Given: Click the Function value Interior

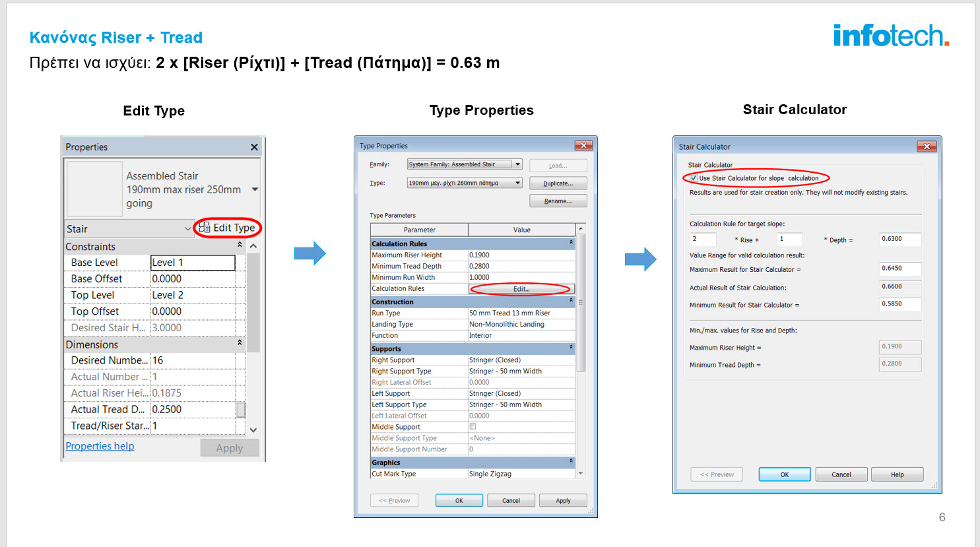Looking at the screenshot, I should tap(521, 335).
